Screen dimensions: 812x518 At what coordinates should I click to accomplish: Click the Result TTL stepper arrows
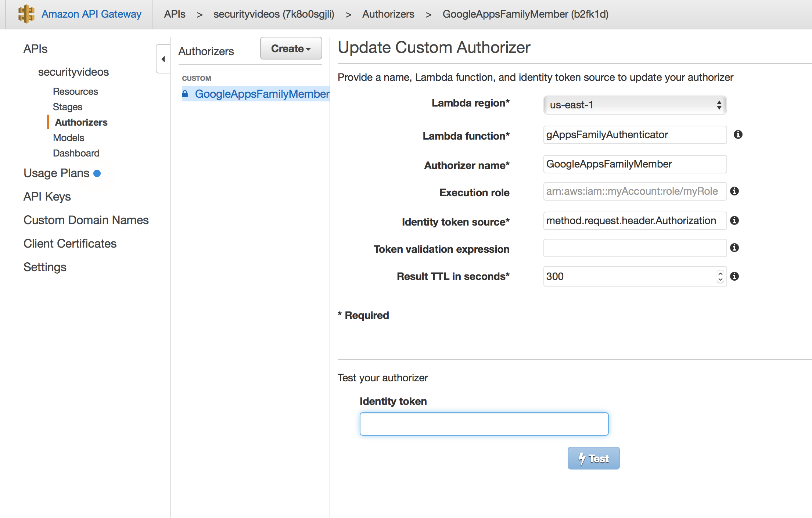coord(720,276)
